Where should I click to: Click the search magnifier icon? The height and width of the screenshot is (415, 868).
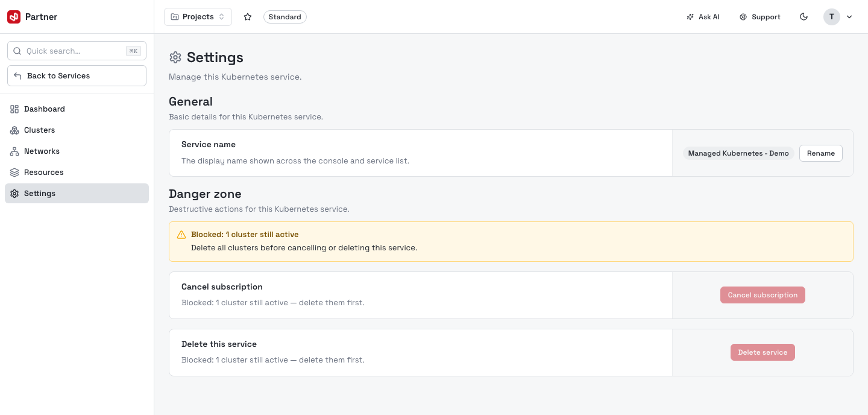point(17,51)
